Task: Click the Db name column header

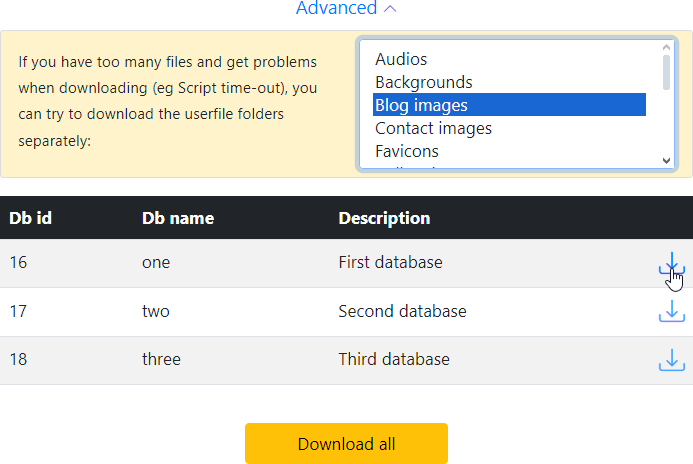Action: pyautogui.click(x=177, y=218)
